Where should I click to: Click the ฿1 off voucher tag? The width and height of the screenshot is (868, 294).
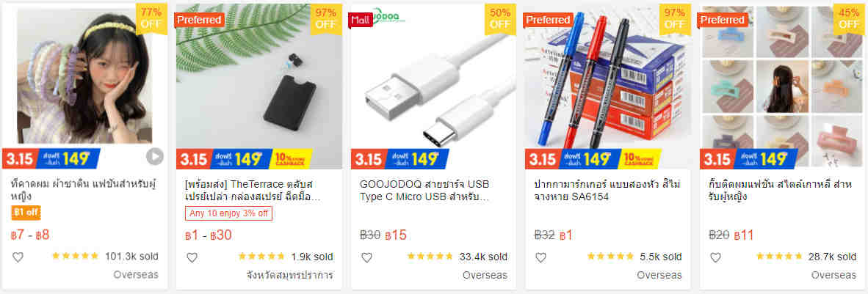[26, 212]
